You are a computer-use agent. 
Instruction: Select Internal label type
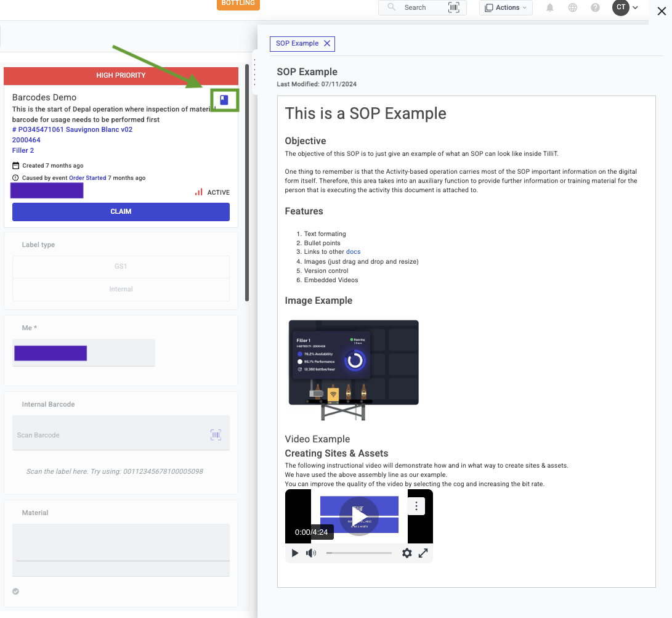coord(121,289)
